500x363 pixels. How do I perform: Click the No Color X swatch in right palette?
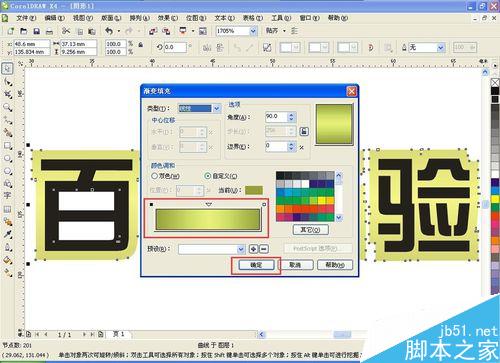coord(495,82)
